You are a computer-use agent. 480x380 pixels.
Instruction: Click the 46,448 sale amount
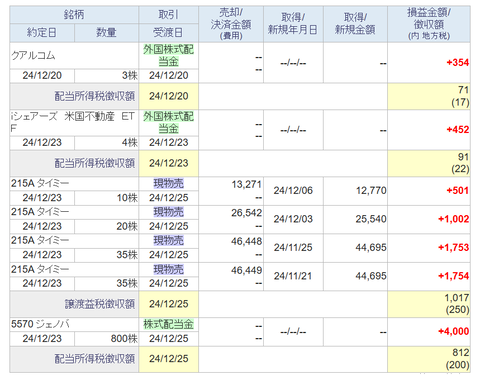[247, 241]
